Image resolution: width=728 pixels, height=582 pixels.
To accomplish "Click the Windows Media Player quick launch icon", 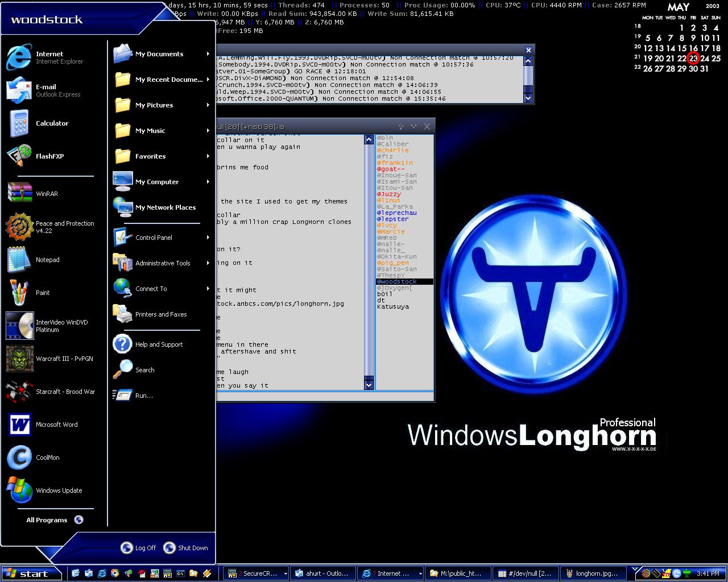I will click(115, 573).
